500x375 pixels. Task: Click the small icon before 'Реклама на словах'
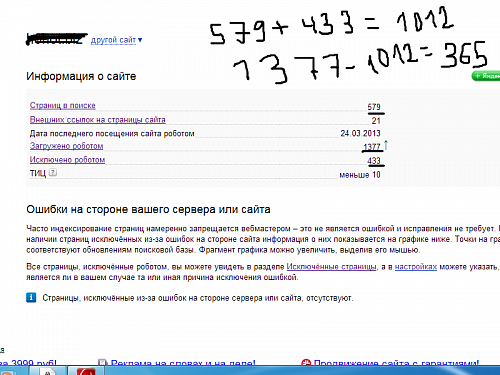pyautogui.click(x=102, y=363)
